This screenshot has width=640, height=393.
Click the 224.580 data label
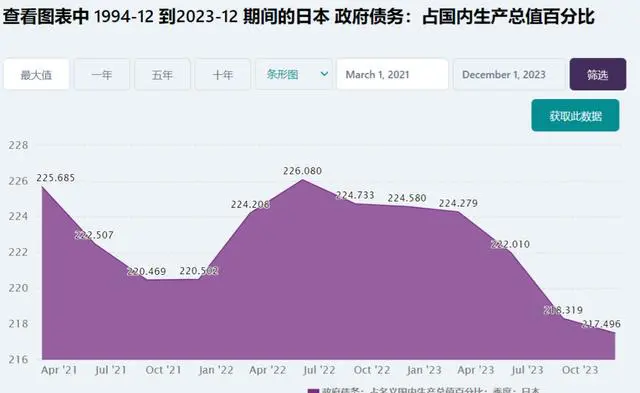click(x=407, y=198)
